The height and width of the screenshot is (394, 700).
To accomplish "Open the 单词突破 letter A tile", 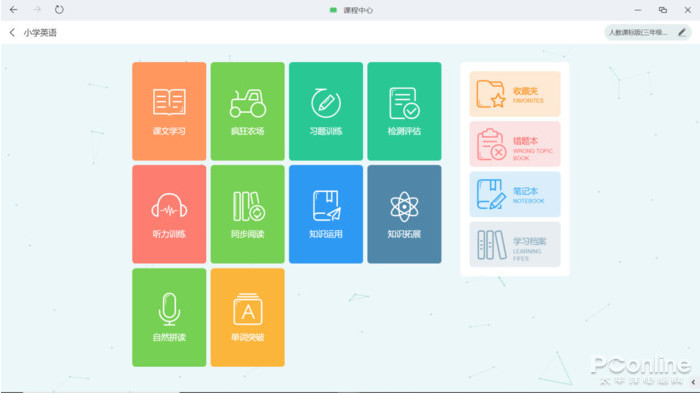I will click(x=247, y=317).
